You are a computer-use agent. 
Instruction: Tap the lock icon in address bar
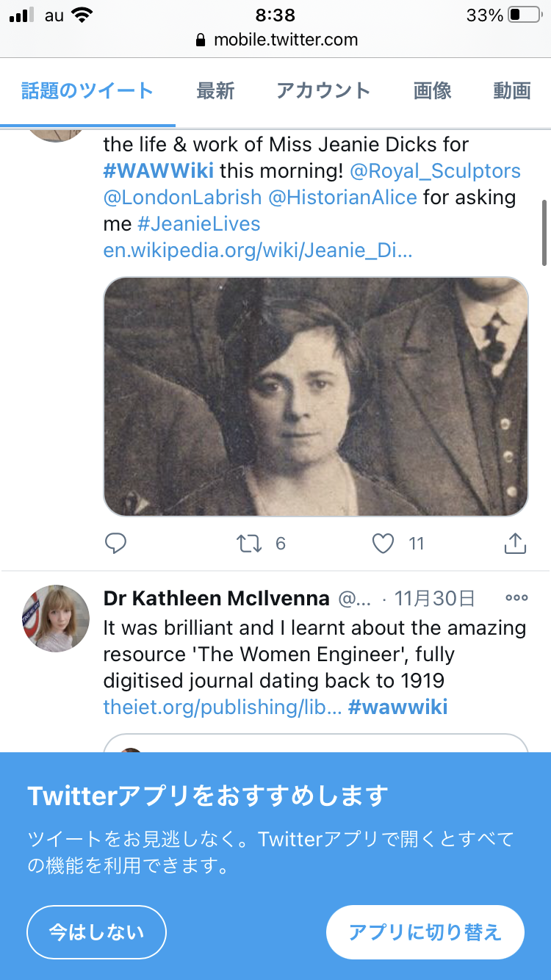[x=201, y=40]
